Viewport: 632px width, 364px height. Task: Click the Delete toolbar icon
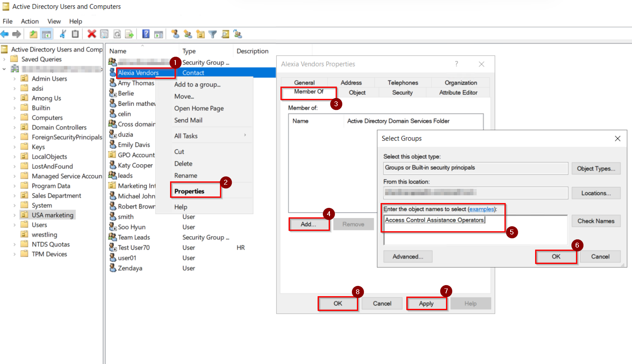(x=92, y=34)
